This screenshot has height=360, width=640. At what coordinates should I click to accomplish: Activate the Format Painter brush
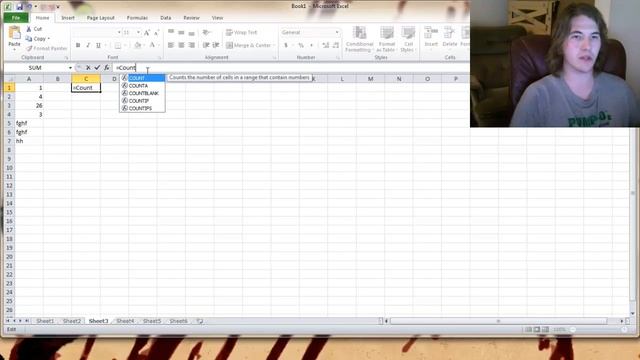(29, 48)
